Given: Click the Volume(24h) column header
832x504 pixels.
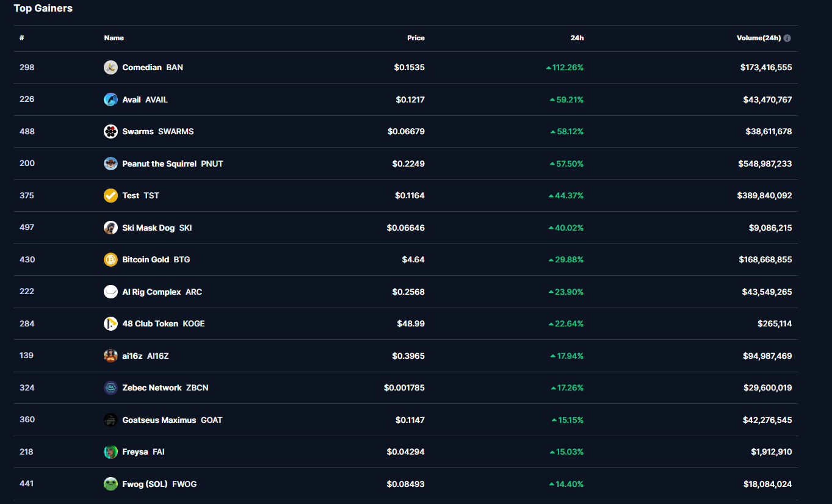Looking at the screenshot, I should pos(758,38).
